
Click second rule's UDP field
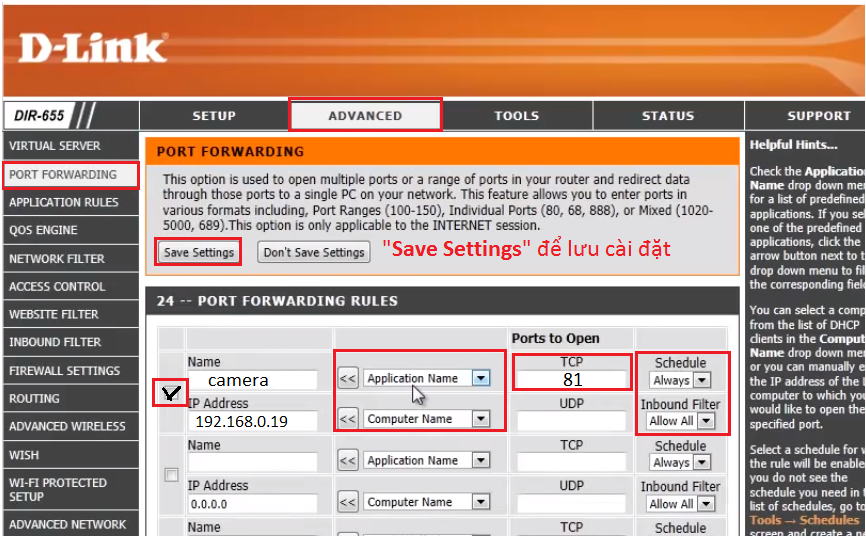click(572, 504)
